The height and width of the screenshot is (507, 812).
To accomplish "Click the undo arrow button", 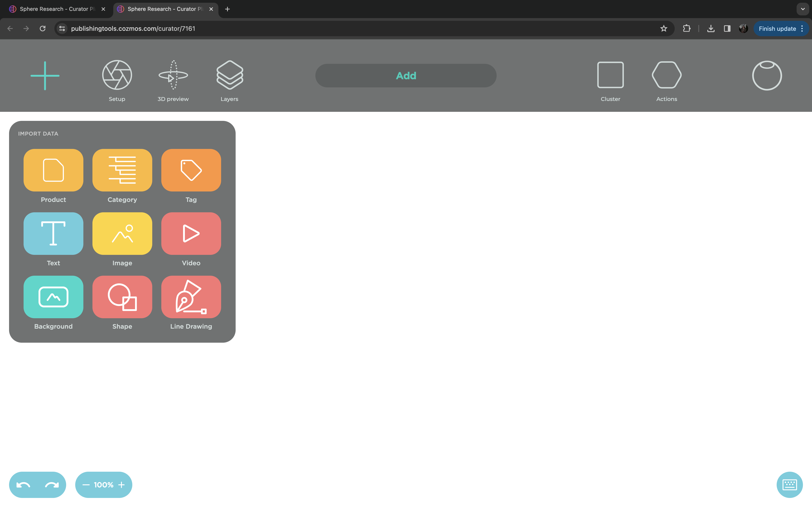I will pos(23,485).
